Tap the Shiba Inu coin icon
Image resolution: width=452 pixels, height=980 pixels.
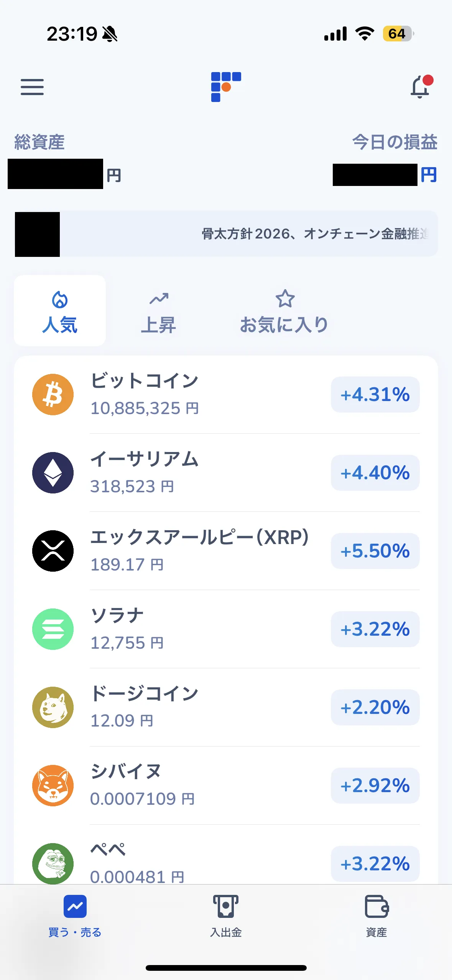pos(53,786)
